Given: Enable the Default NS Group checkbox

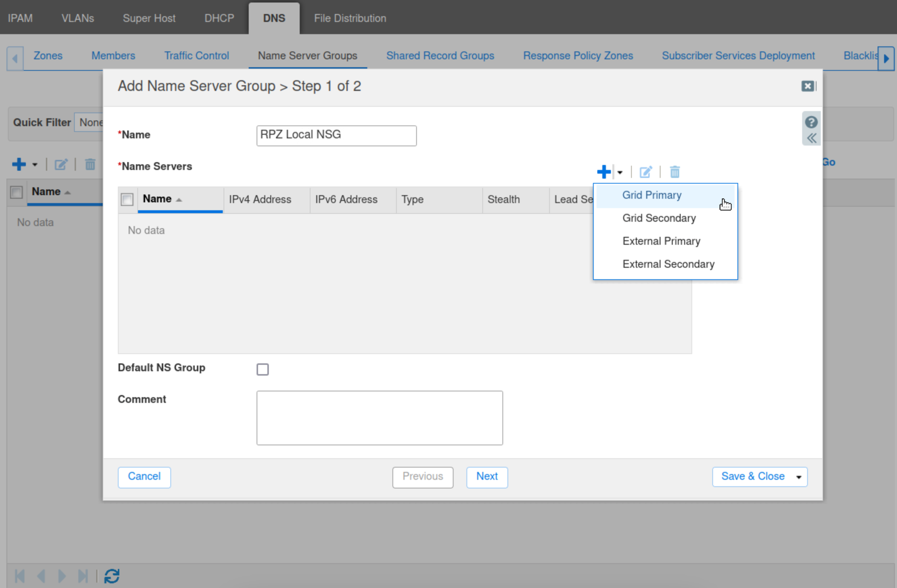Looking at the screenshot, I should point(263,369).
